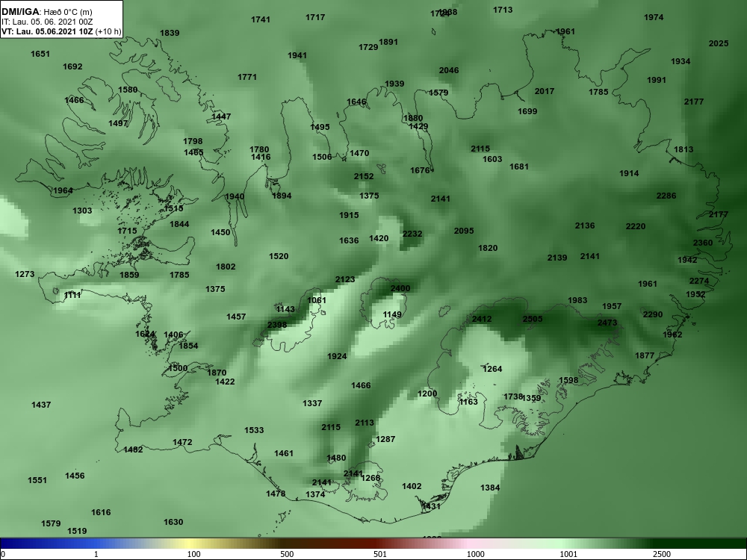Screen dimensions: 747x560
Task: Click the map value 2017
Action: [545, 91]
